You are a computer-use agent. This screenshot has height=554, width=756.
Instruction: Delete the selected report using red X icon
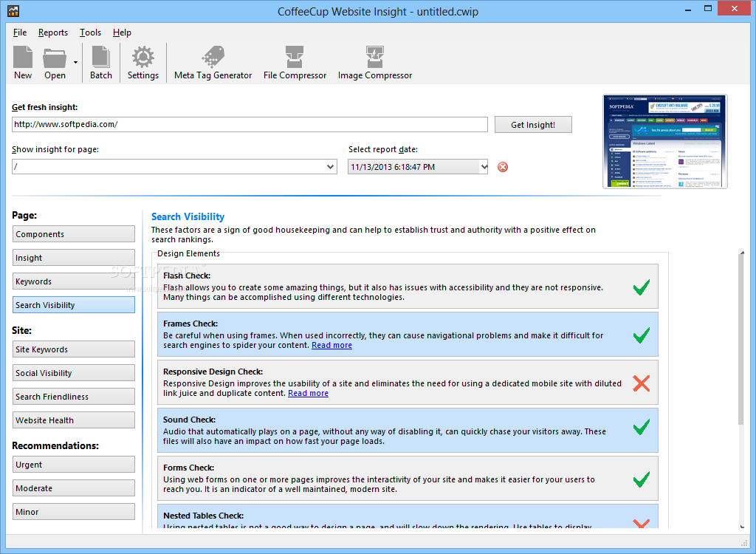[x=502, y=167]
